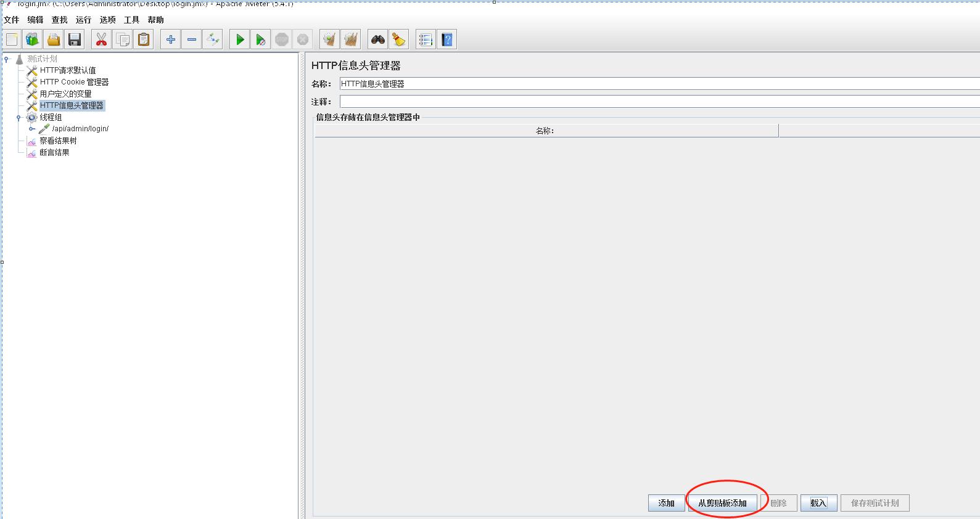This screenshot has height=519, width=980.
Task: Click the 从剪贴板添加 button
Action: point(722,503)
